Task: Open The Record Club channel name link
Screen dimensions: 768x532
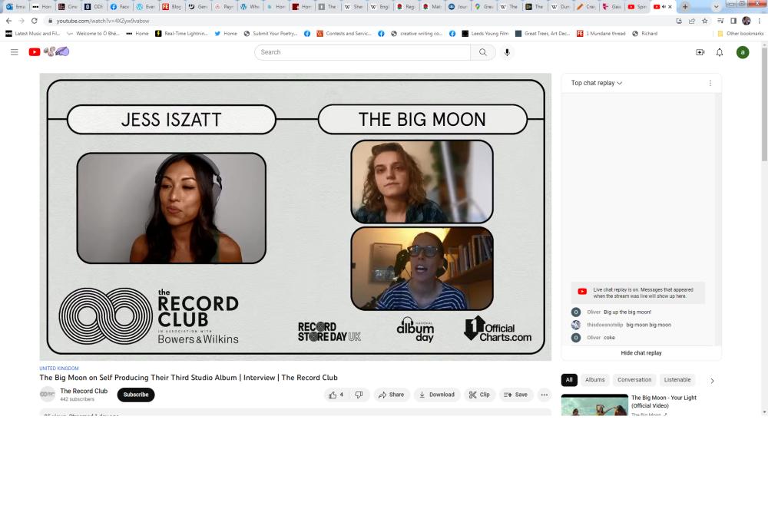Action: [x=84, y=391]
